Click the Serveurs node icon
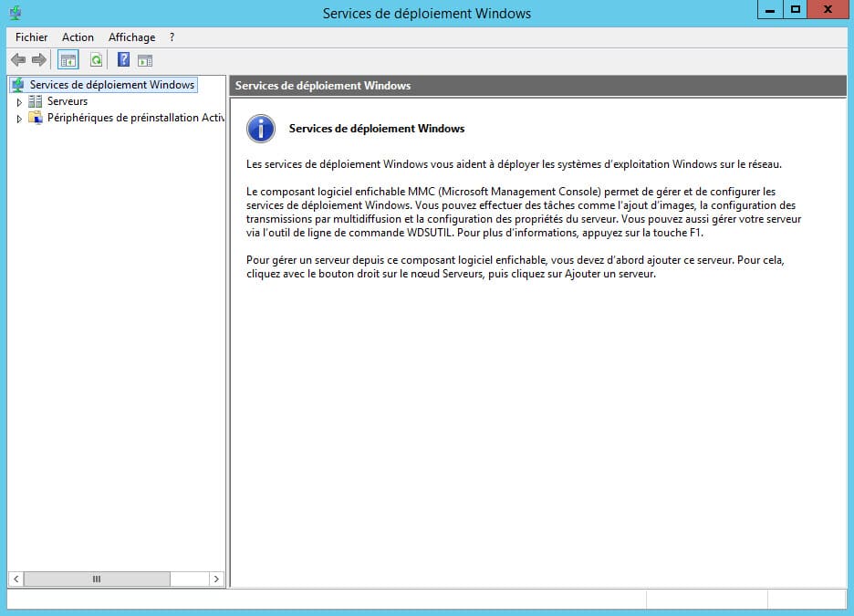This screenshot has width=854, height=616. pyautogui.click(x=35, y=101)
